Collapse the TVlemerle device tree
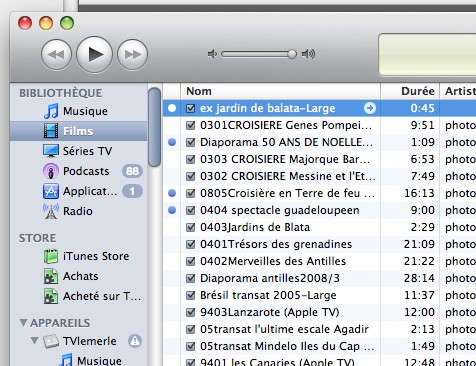The height and width of the screenshot is (366, 476). pos(34,341)
